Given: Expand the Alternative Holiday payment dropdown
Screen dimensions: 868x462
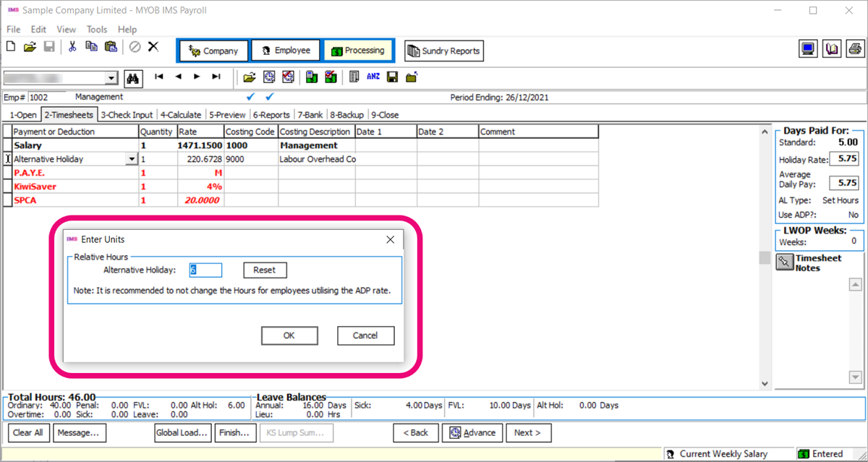Looking at the screenshot, I should 131,159.
